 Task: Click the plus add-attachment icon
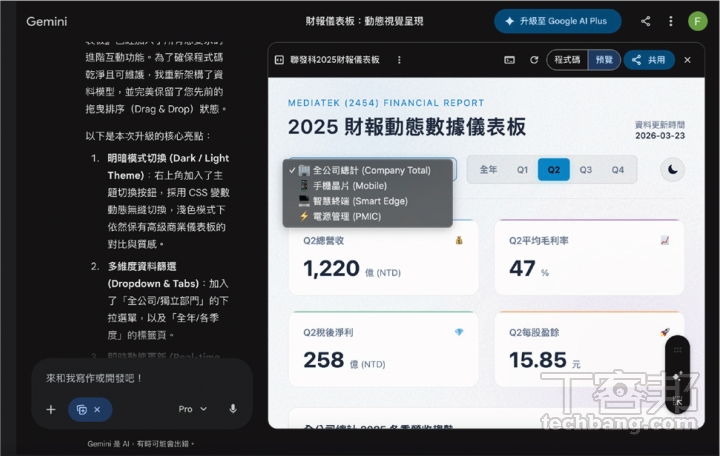(51, 409)
